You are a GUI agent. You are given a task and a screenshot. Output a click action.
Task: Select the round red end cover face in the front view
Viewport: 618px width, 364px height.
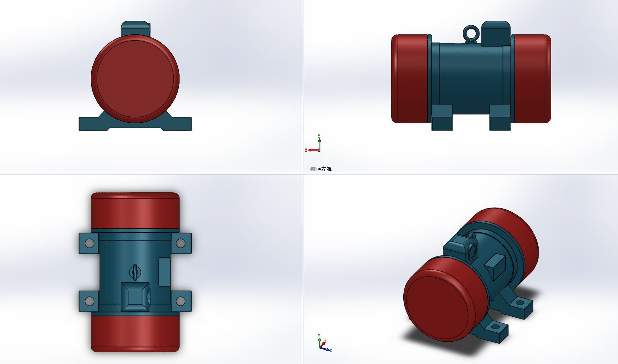[x=135, y=79]
